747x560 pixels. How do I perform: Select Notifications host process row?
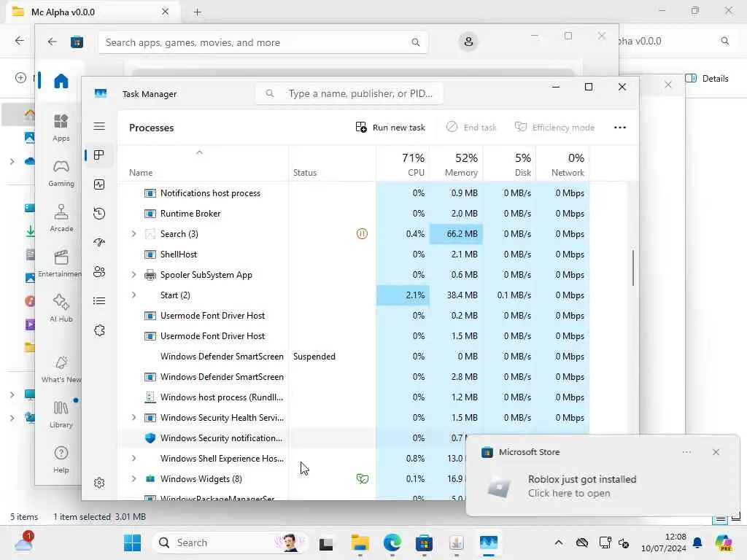tap(353, 192)
